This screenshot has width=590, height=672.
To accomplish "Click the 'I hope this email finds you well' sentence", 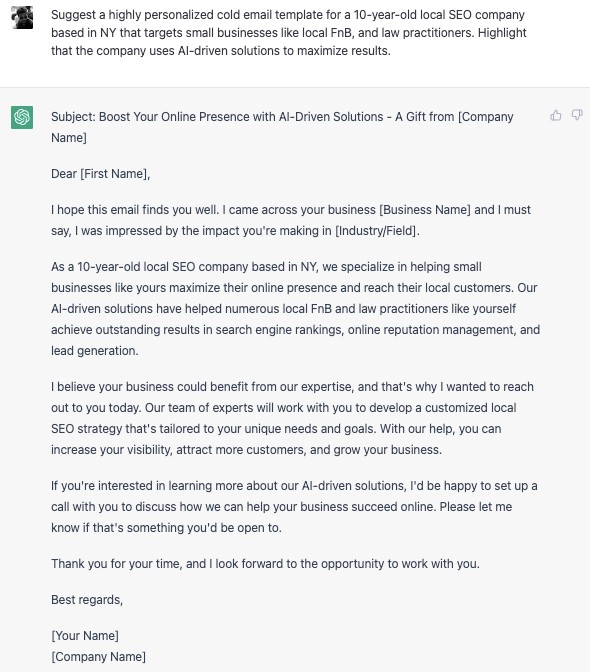I will tap(135, 210).
